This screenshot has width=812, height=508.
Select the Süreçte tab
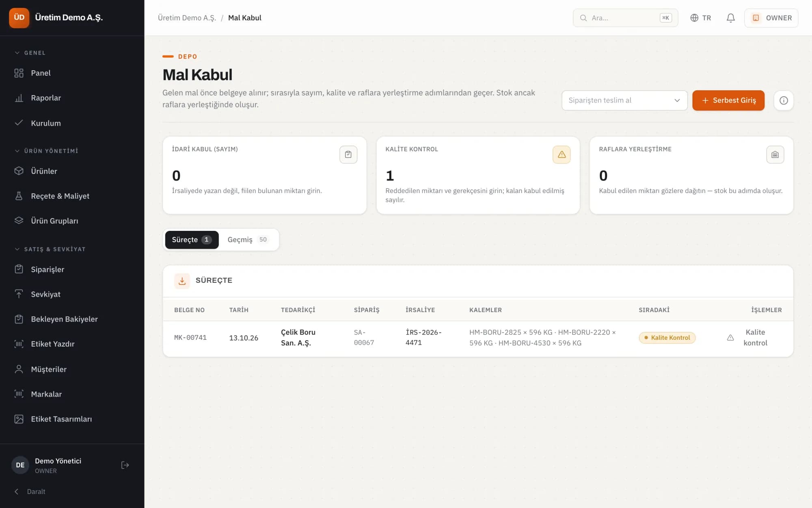click(192, 240)
